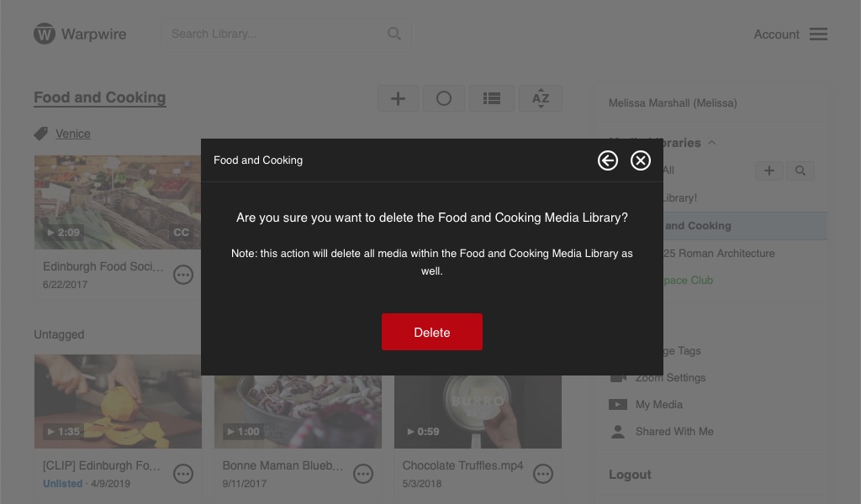This screenshot has height=504, width=861.
Task: Open the Account hamburger menu icon
Action: pyautogui.click(x=818, y=34)
